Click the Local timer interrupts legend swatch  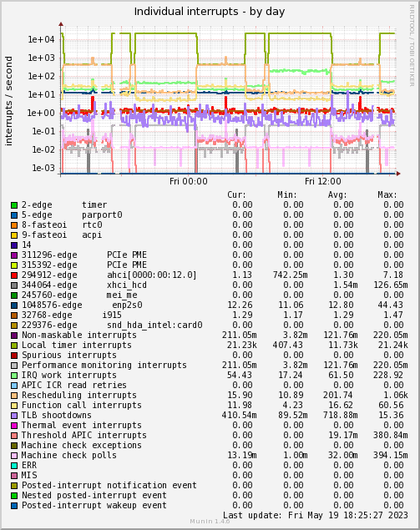click(x=14, y=346)
